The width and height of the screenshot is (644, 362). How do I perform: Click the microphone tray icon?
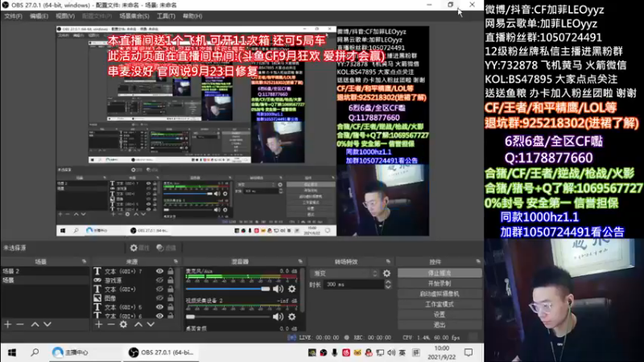[334, 352]
